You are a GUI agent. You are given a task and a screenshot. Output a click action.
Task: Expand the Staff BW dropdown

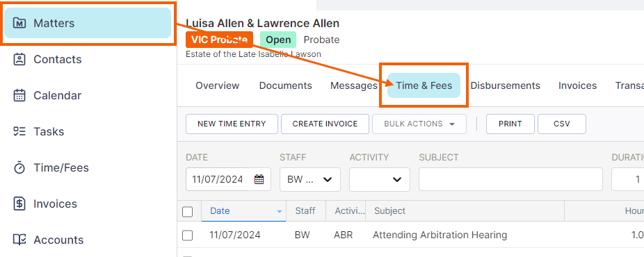click(310, 179)
